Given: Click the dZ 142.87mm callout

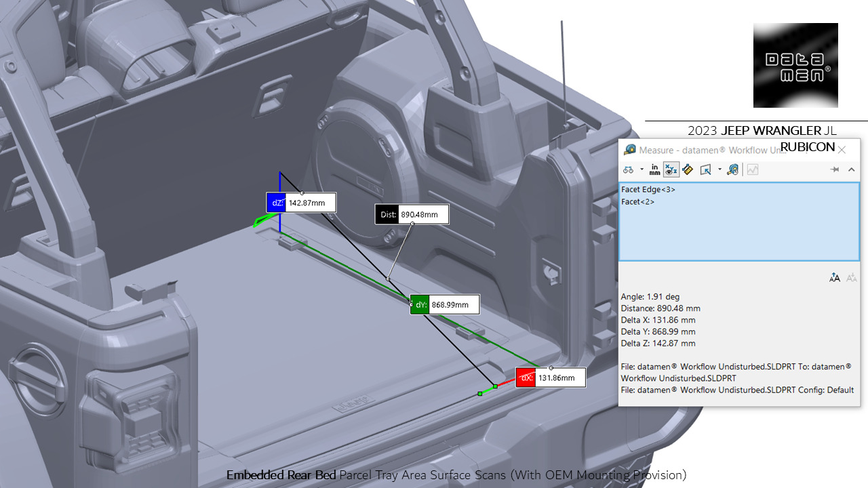Looking at the screenshot, I should pos(301,203).
